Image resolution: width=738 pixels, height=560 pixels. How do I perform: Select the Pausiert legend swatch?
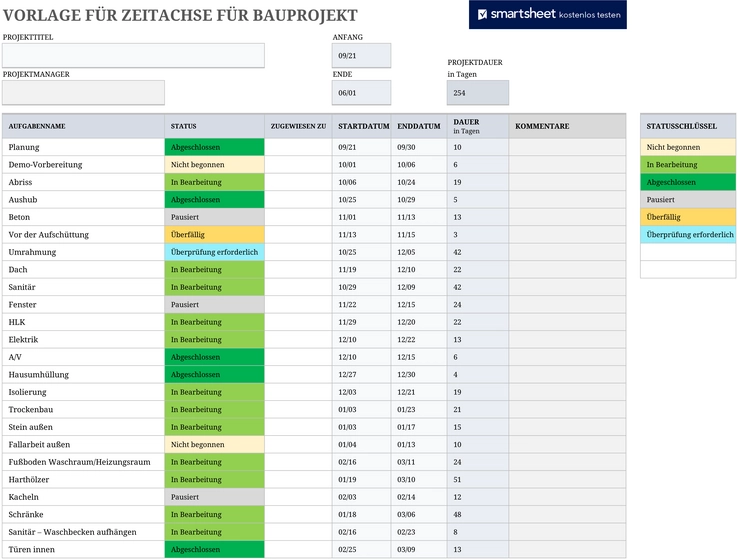coord(688,200)
